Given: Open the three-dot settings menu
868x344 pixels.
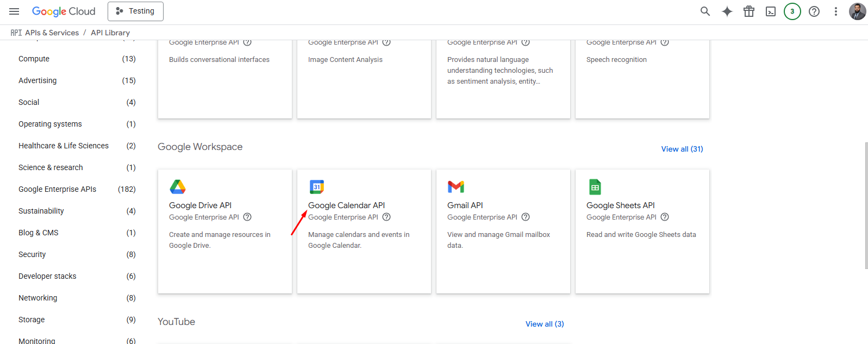Looking at the screenshot, I should (835, 11).
